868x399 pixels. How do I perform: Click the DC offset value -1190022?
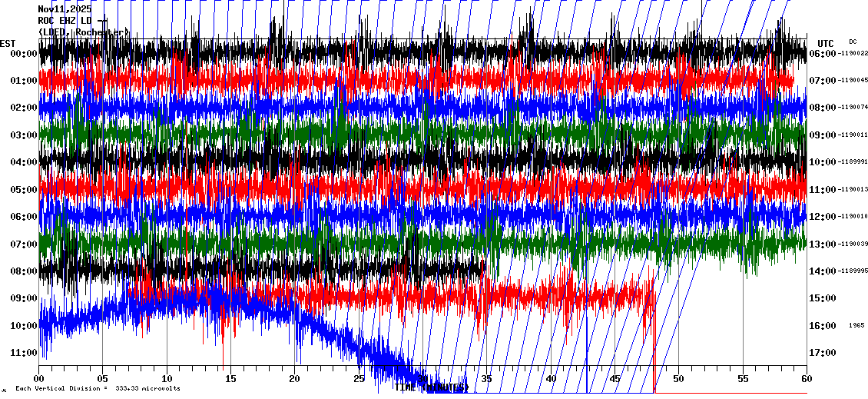click(853, 54)
